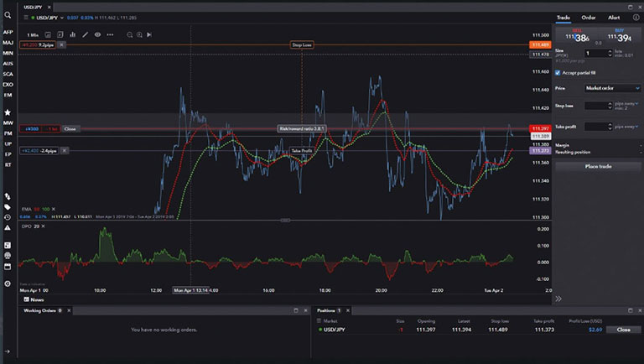Image resolution: width=644 pixels, height=364 pixels.
Task: Click the up-down arrows positions icon
Action: (8, 196)
